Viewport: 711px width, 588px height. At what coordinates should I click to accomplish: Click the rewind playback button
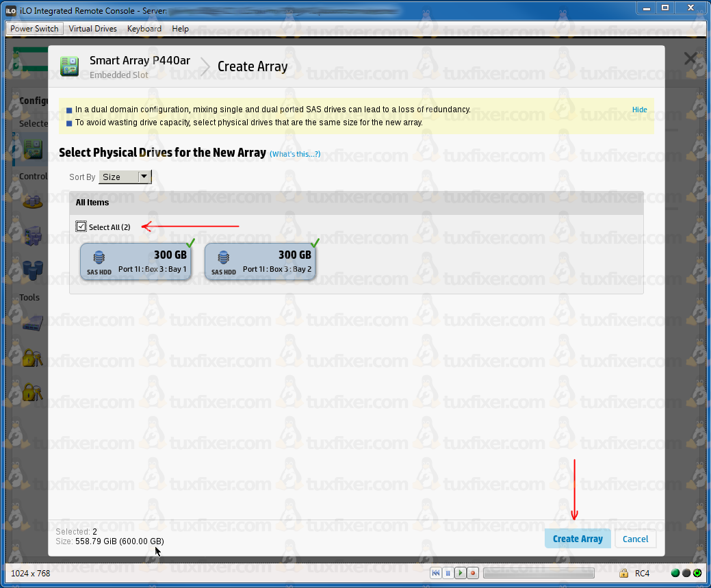435,573
